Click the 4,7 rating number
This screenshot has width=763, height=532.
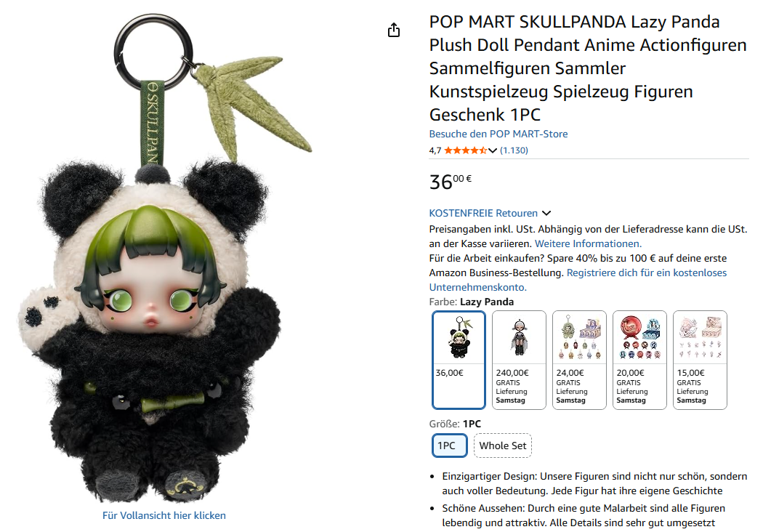click(x=435, y=150)
